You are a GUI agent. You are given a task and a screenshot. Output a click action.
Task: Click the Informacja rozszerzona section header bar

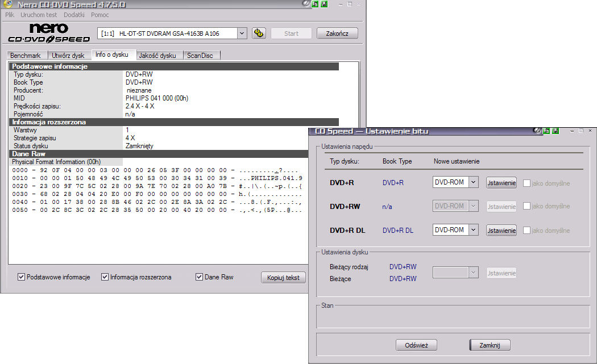point(173,122)
